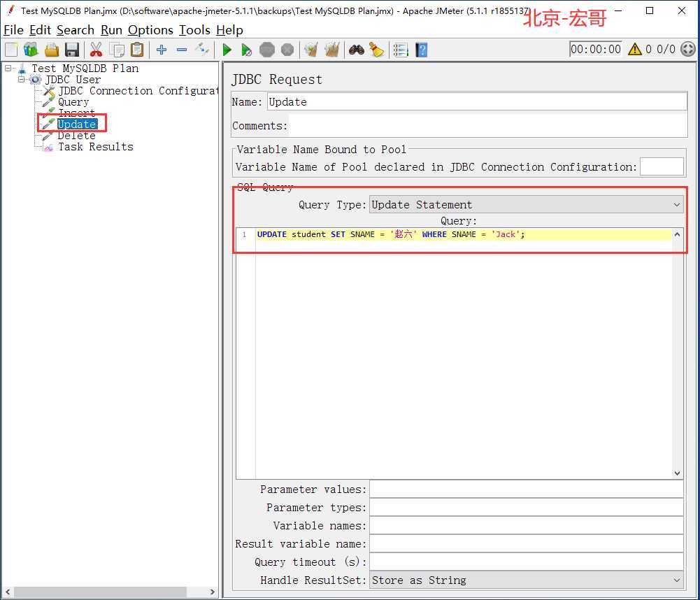Screen dimensions: 700x600
Task: Start the test with green play icon
Action: pos(227,50)
